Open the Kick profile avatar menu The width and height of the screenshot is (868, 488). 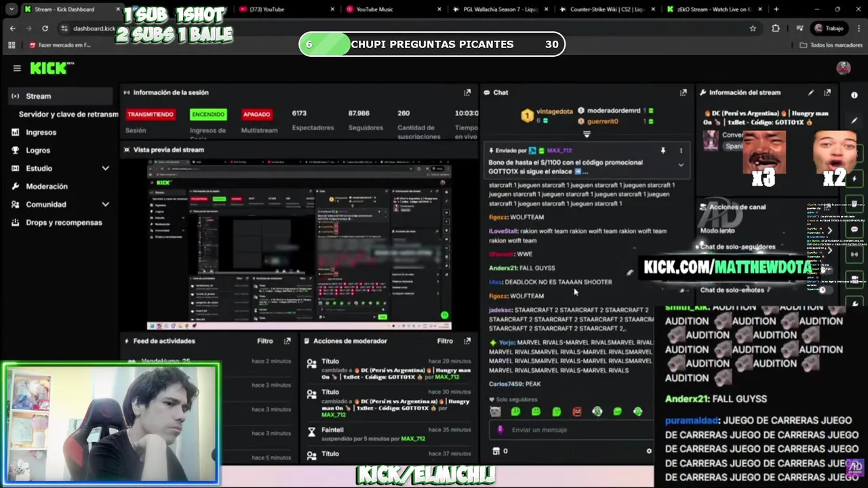point(844,68)
